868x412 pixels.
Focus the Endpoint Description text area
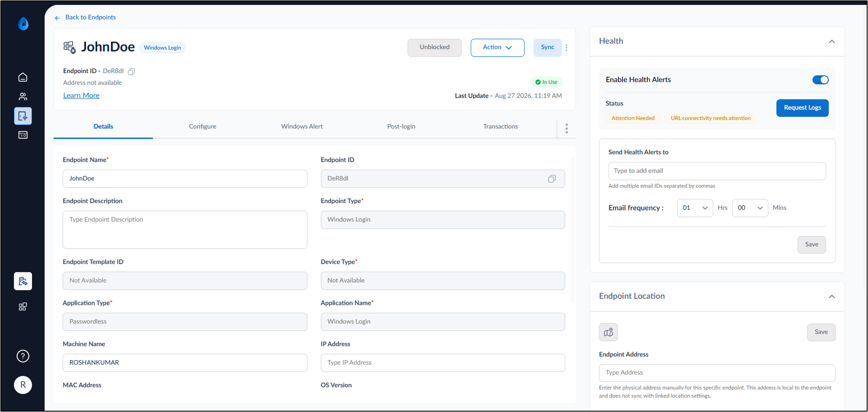click(185, 230)
